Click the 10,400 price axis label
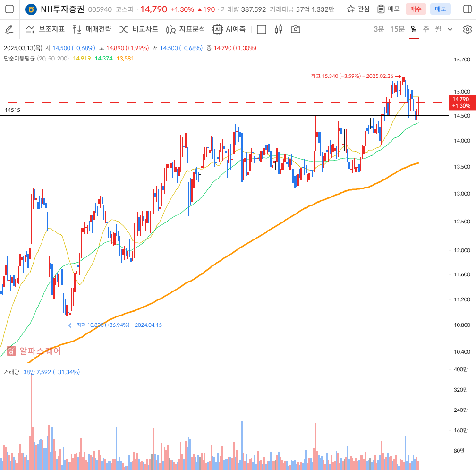The image size is (476, 470). click(x=462, y=352)
